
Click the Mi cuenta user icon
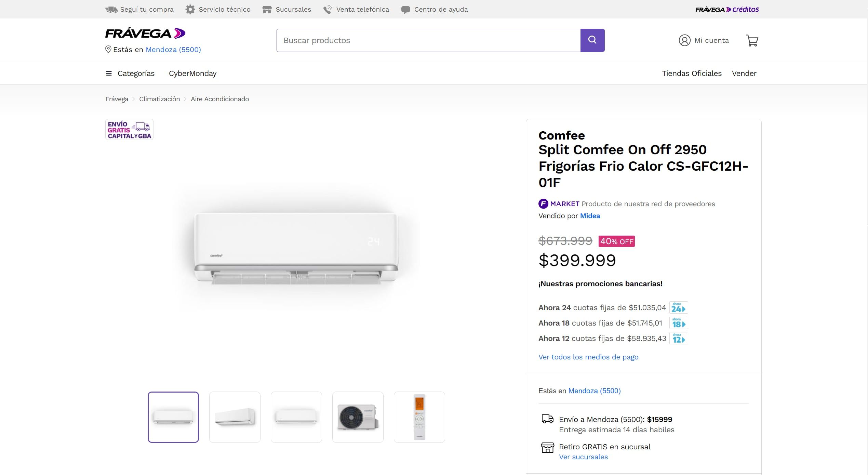coord(684,40)
